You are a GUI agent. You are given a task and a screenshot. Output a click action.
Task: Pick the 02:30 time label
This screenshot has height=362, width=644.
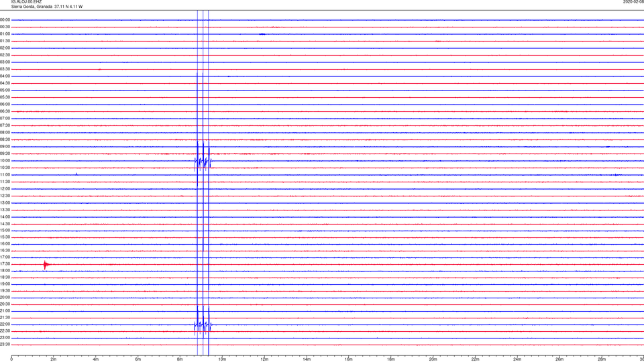coord(5,55)
